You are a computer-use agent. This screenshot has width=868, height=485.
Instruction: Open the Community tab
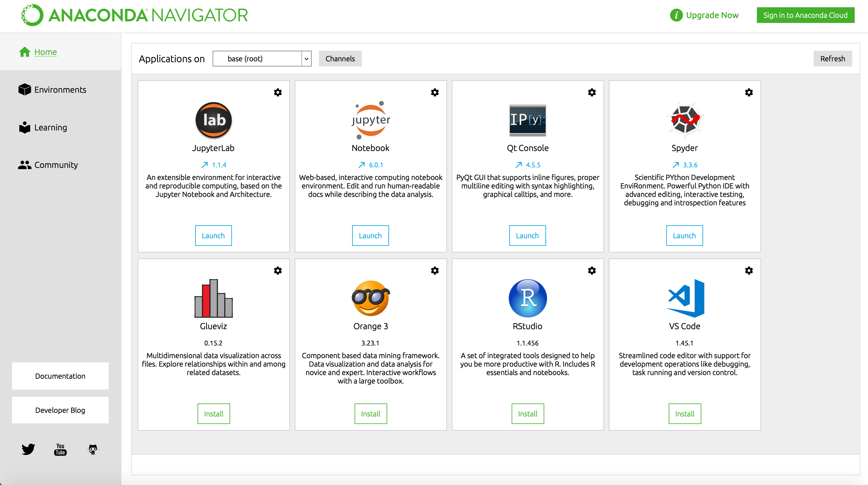pos(56,165)
